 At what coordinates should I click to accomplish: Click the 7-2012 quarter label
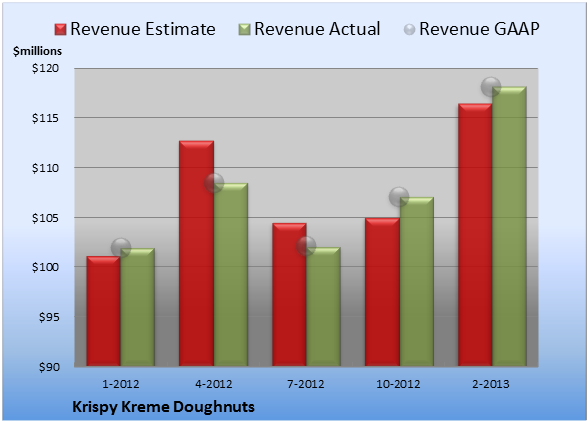pos(306,384)
